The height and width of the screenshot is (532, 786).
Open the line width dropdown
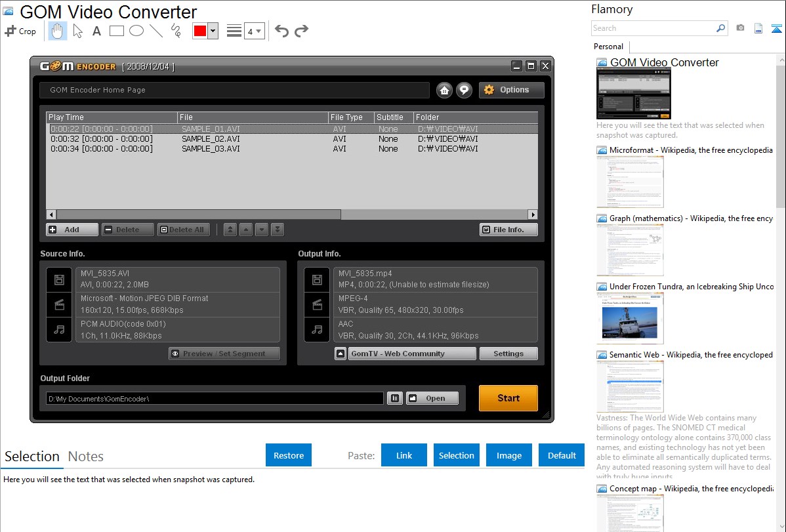[x=254, y=31]
